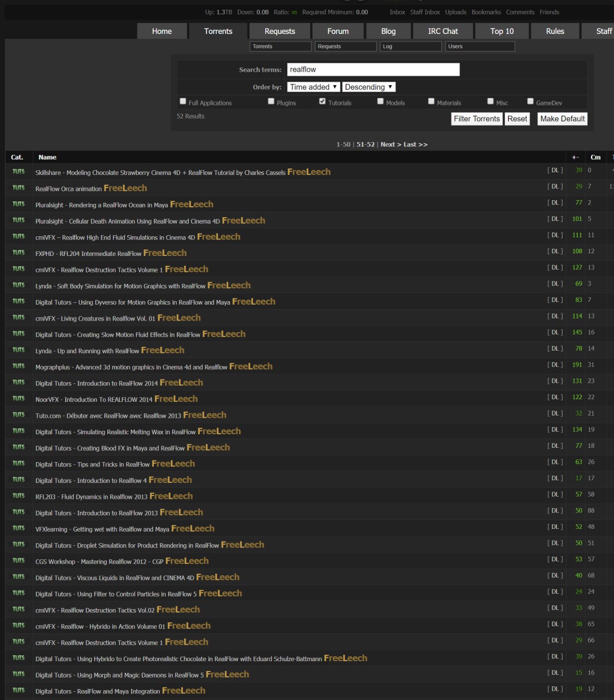Click TUTS icon for Tuto.com Débuter avec RealFlow
Screen dimensions: 614x700
point(19,415)
